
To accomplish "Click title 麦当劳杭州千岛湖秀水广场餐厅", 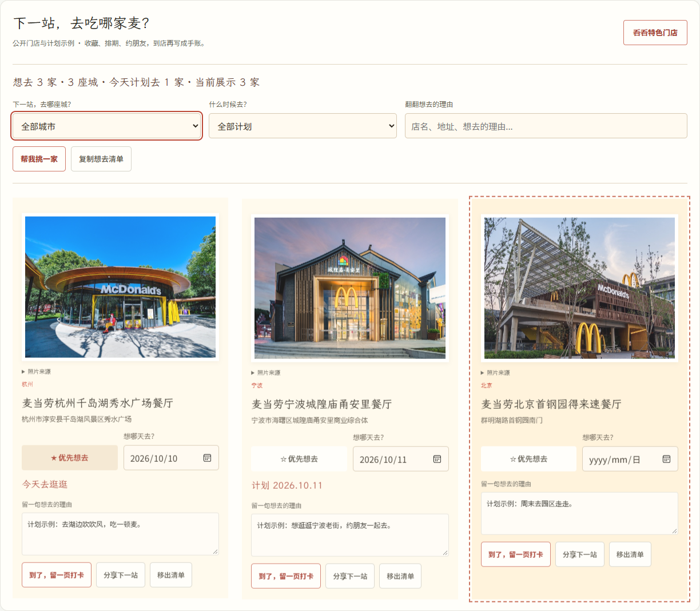I will tap(98, 403).
